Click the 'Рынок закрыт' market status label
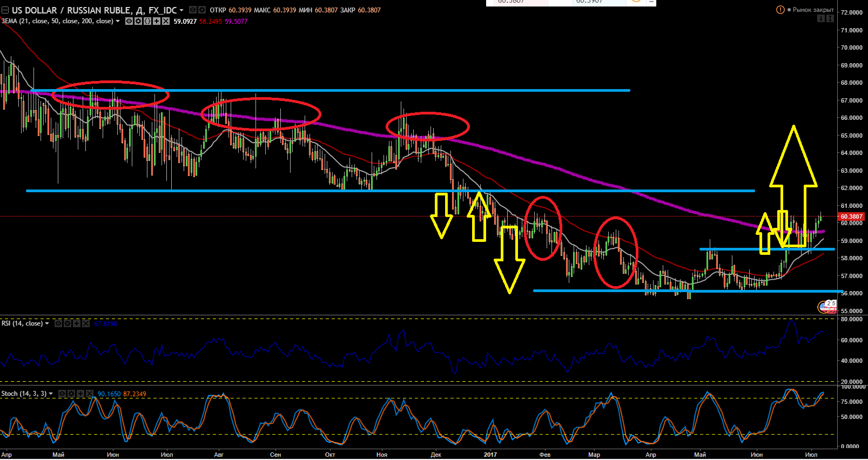The image size is (868, 460). click(x=813, y=10)
